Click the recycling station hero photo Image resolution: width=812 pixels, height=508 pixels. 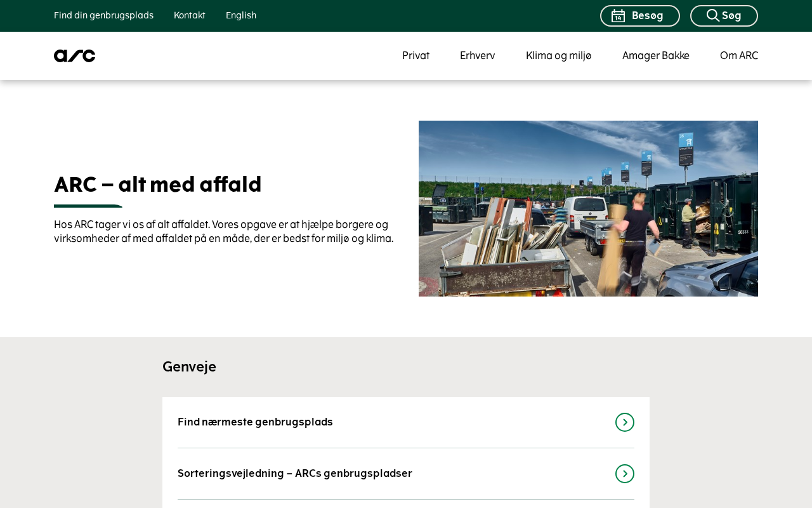pyautogui.click(x=588, y=208)
